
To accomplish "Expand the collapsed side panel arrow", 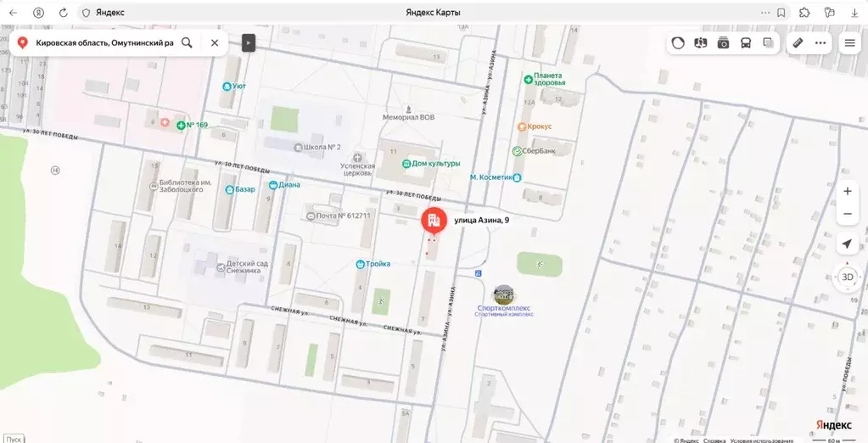I will point(249,42).
